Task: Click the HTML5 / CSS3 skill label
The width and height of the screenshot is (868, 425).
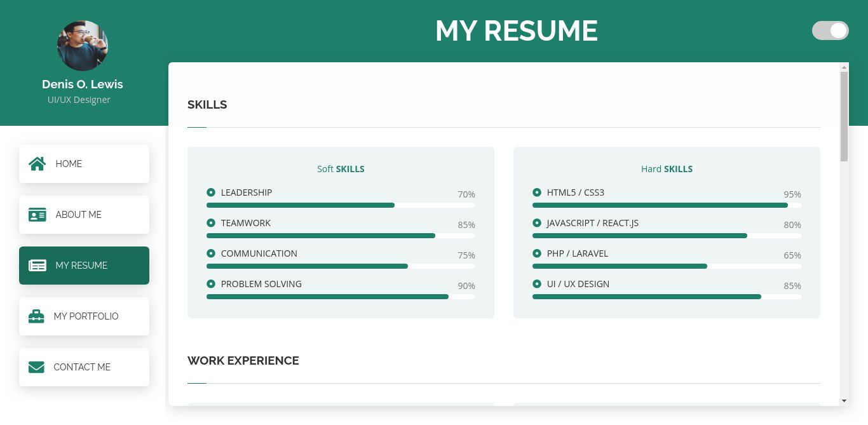Action: (x=576, y=192)
